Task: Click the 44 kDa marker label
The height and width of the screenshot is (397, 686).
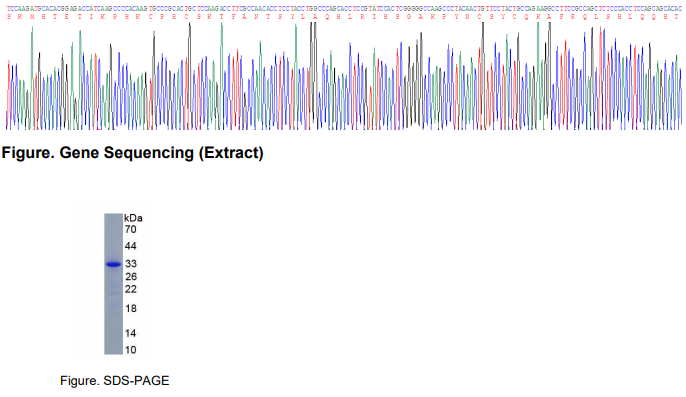Action: click(130, 246)
